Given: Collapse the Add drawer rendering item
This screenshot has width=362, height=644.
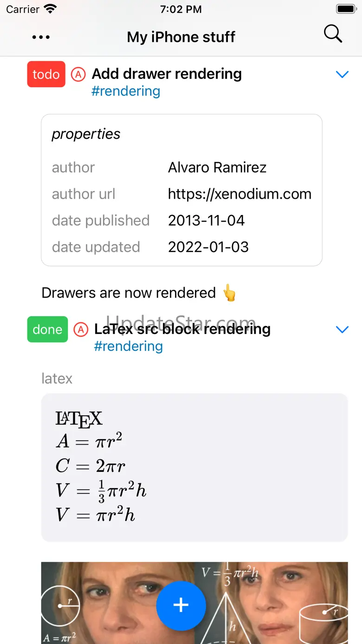Looking at the screenshot, I should click(x=342, y=74).
